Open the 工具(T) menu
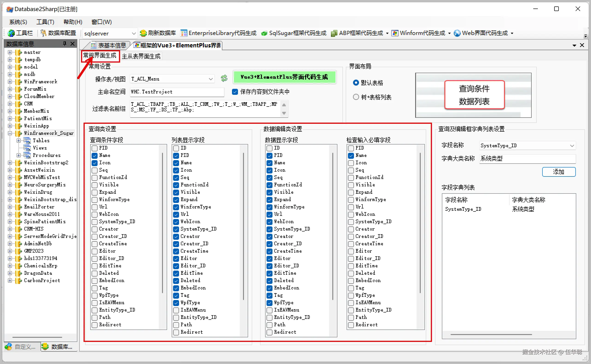 click(45, 22)
